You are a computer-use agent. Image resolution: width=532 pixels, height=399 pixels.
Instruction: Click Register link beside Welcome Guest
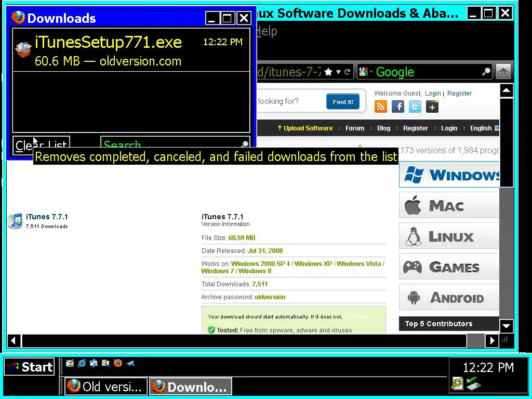[459, 94]
